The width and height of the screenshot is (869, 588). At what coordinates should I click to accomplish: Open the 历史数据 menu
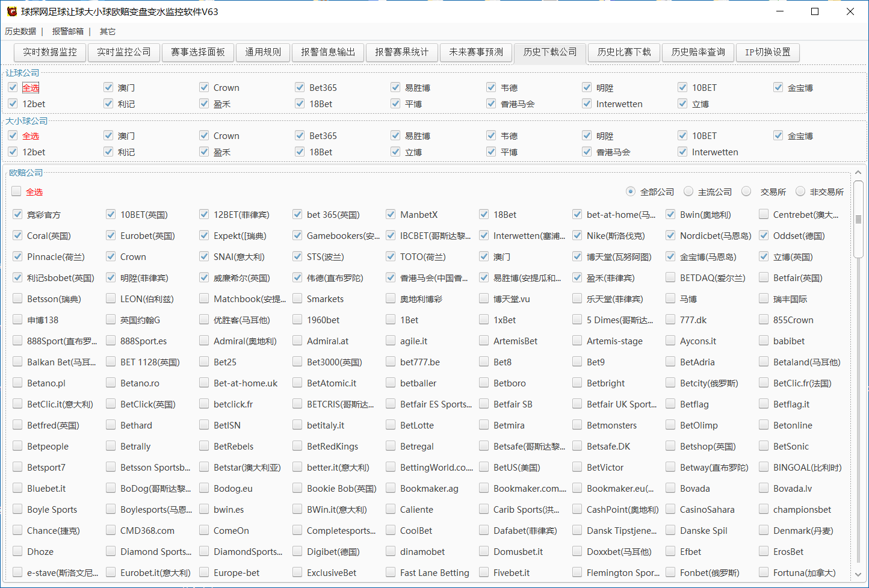tap(20, 31)
